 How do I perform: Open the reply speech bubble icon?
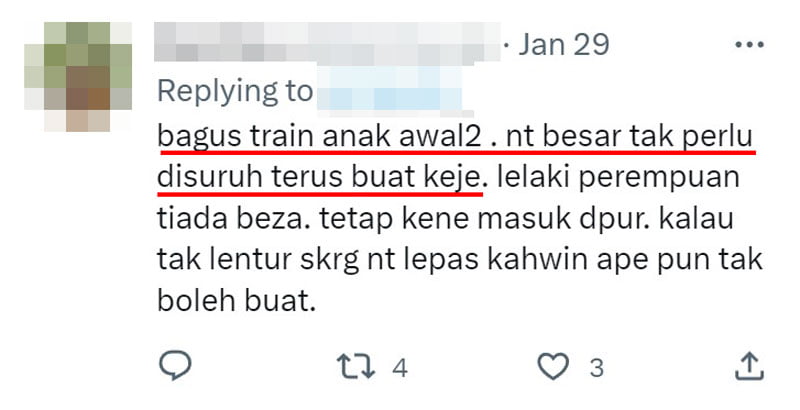pos(175,366)
